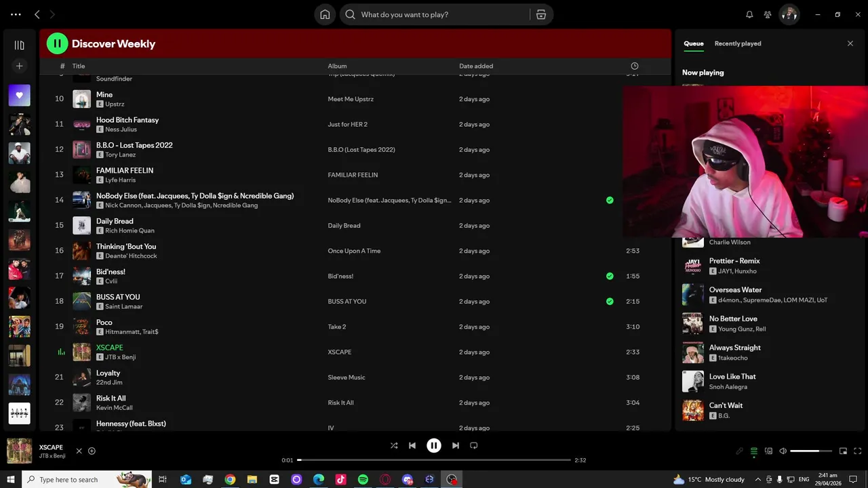Viewport: 868px width, 488px height.
Task: Skip to the next track
Action: [x=456, y=445]
